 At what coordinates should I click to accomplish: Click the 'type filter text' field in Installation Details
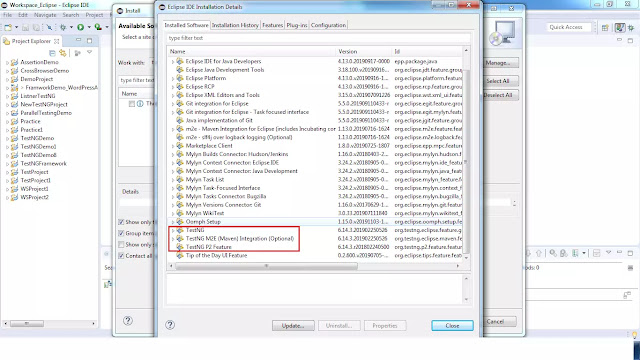click(318, 38)
